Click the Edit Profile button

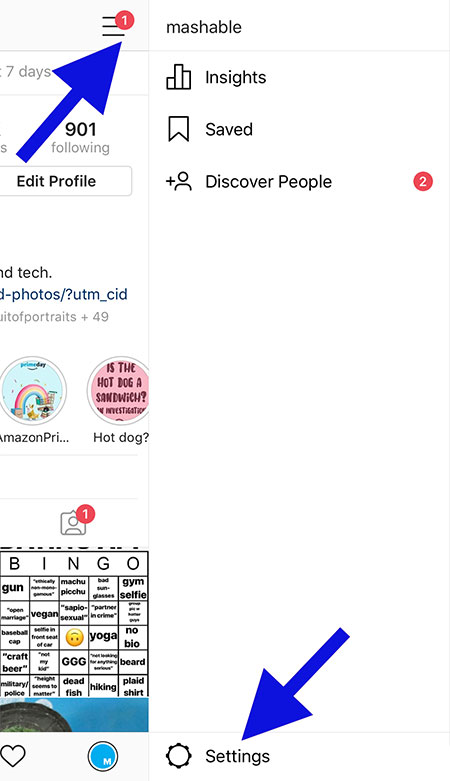coord(65,181)
